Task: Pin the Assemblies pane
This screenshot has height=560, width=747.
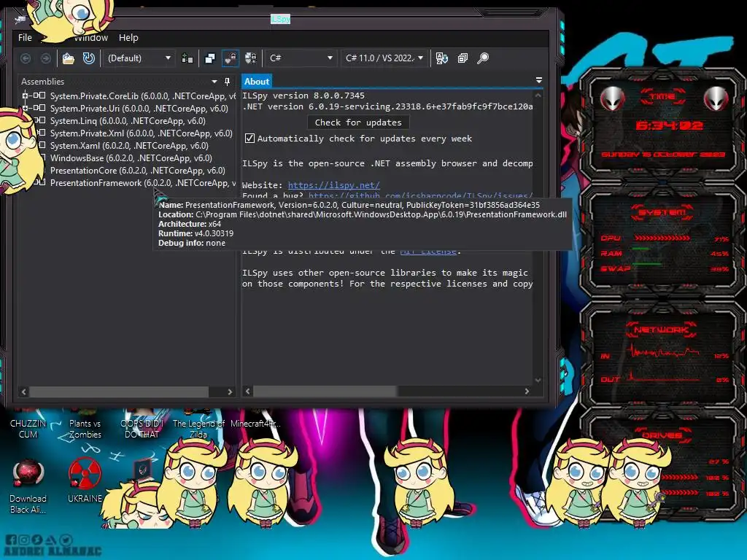Action: pos(228,82)
